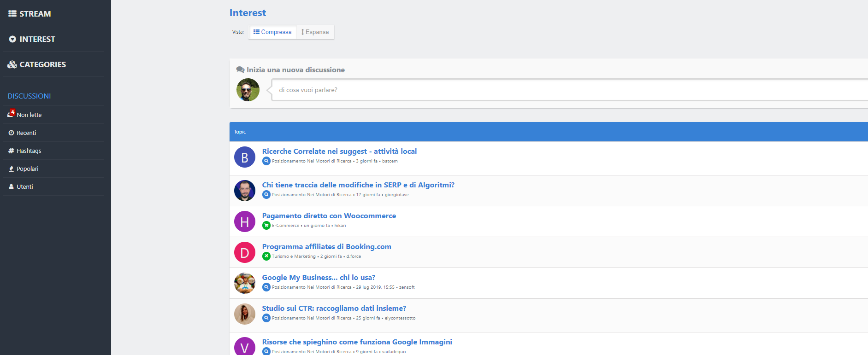Screen dimensions: 868x355
Task: Click username zensoft
Action: (x=407, y=287)
